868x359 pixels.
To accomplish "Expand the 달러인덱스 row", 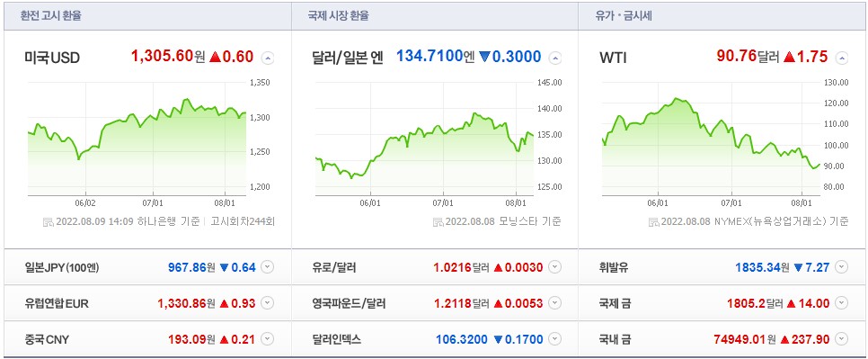I will 555,338.
